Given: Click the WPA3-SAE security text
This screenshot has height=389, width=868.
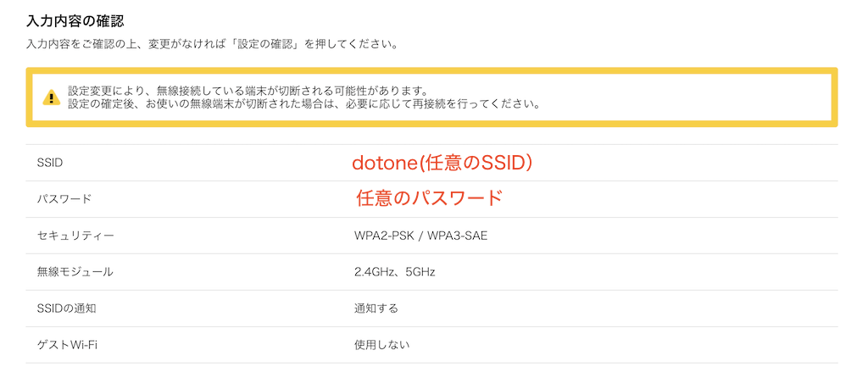Looking at the screenshot, I should click(x=458, y=235).
